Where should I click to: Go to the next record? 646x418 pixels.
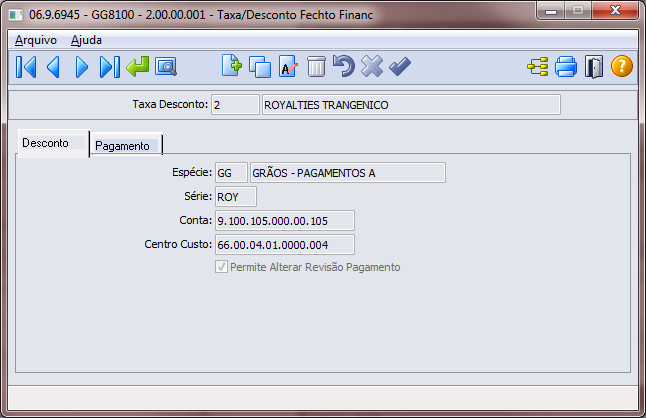coord(82,67)
